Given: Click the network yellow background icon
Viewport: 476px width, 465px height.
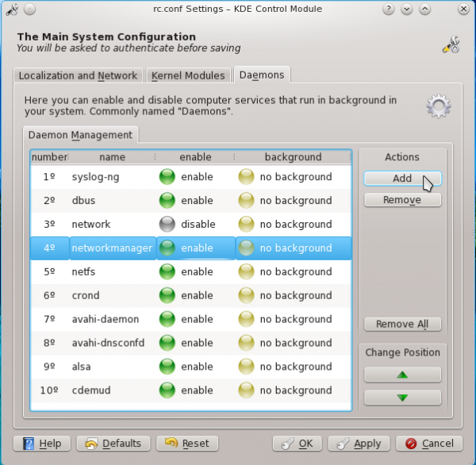Looking at the screenshot, I should tap(246, 224).
